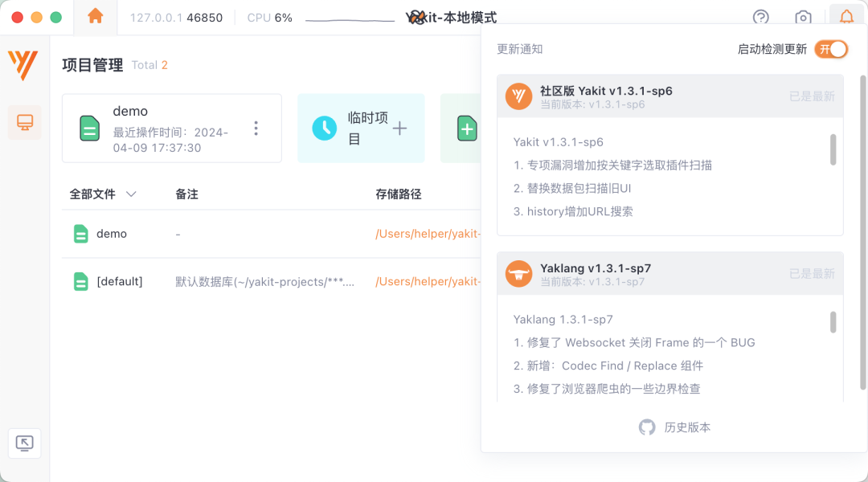Click Codec Find / Replace changelog line
Viewport: 868px width, 482px height.
[608, 366]
